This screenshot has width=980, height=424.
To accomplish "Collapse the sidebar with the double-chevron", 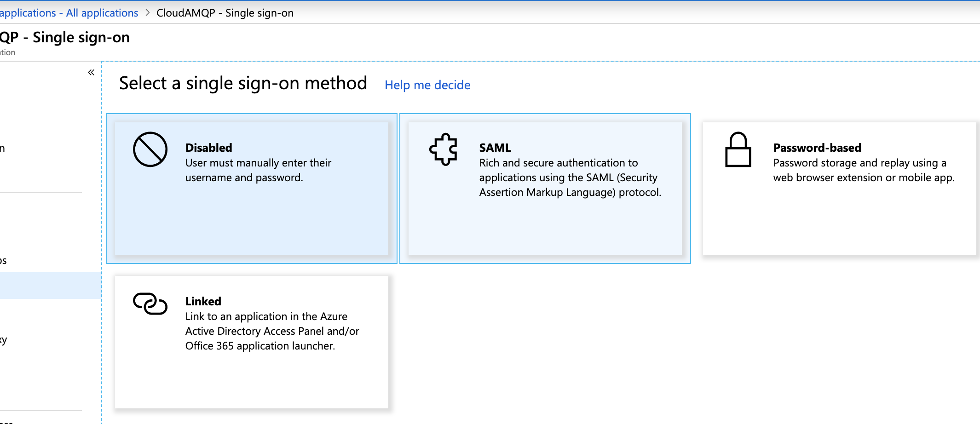I will click(91, 72).
